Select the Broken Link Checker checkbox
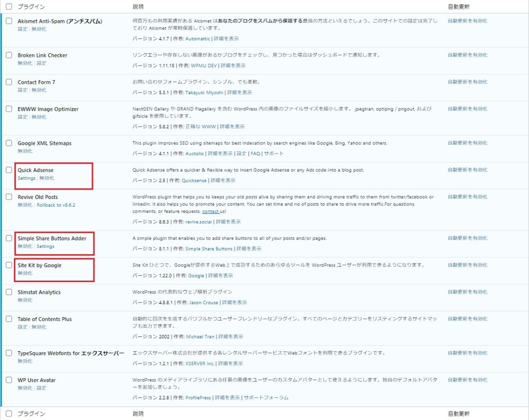 (x=9, y=55)
